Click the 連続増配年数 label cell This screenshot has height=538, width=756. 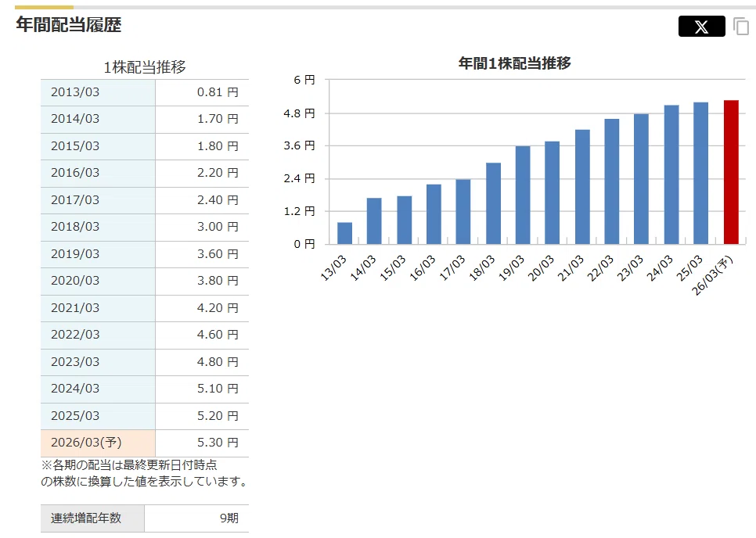tap(92, 518)
